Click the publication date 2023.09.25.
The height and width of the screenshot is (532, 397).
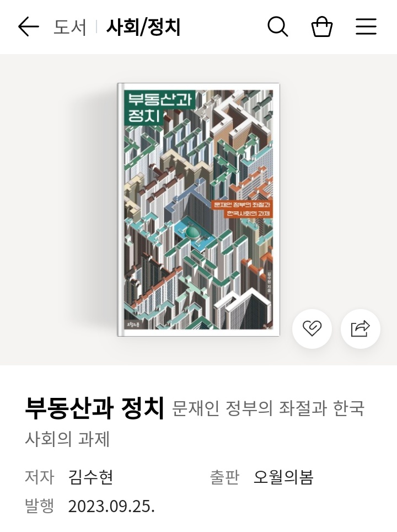click(111, 507)
